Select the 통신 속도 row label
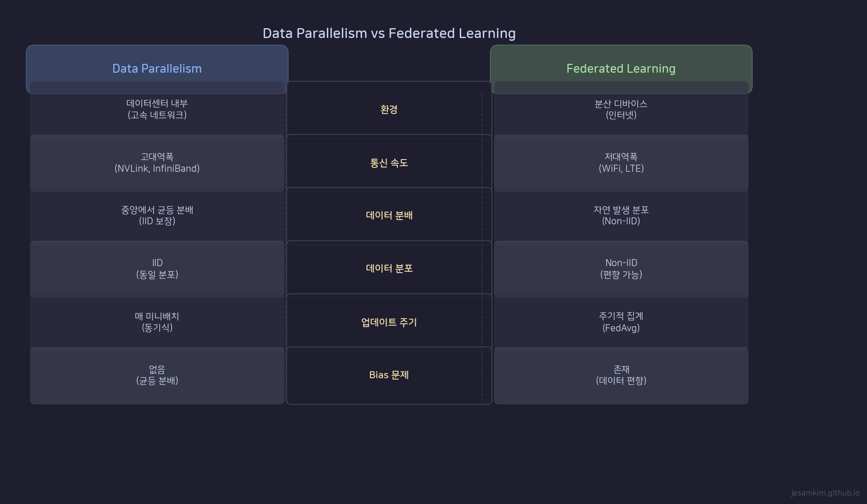867x504 pixels. 389,163
